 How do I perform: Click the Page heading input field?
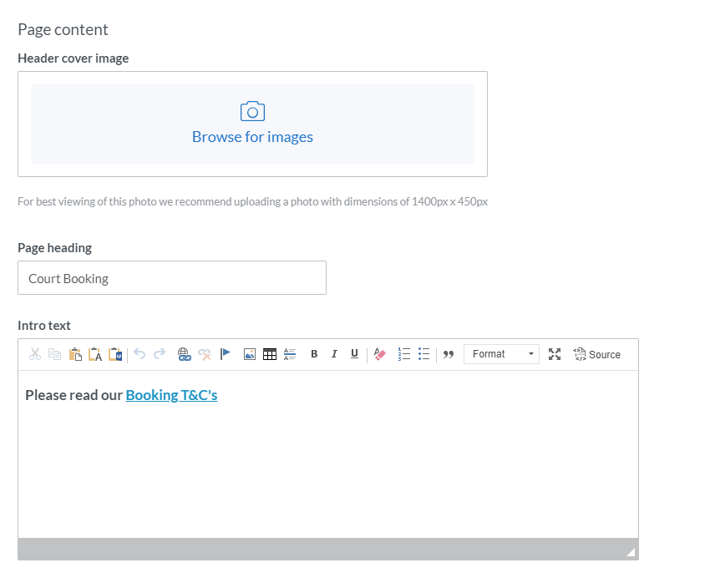(x=172, y=278)
